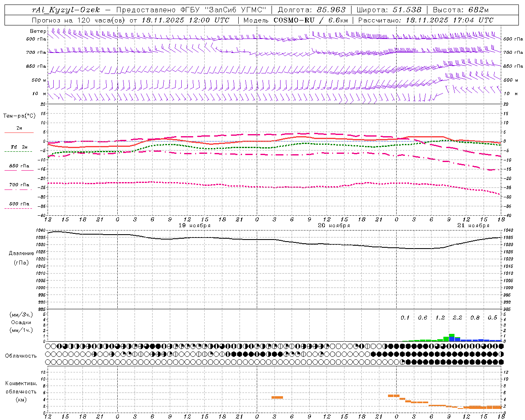Click the Широта: 51.538 value
This screenshot has height=420, width=525.
(389, 10)
